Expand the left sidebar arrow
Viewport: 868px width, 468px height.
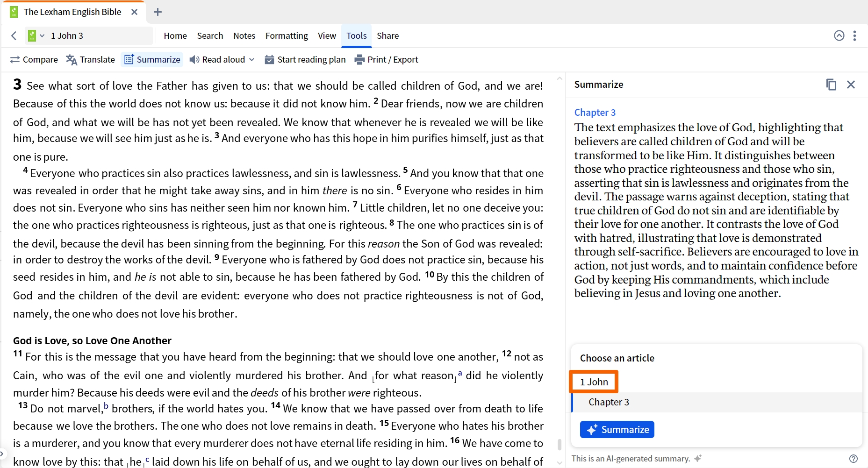(x=2, y=453)
